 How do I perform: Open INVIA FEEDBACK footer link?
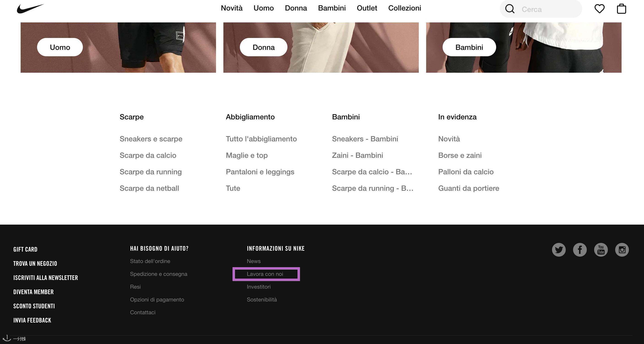click(32, 320)
